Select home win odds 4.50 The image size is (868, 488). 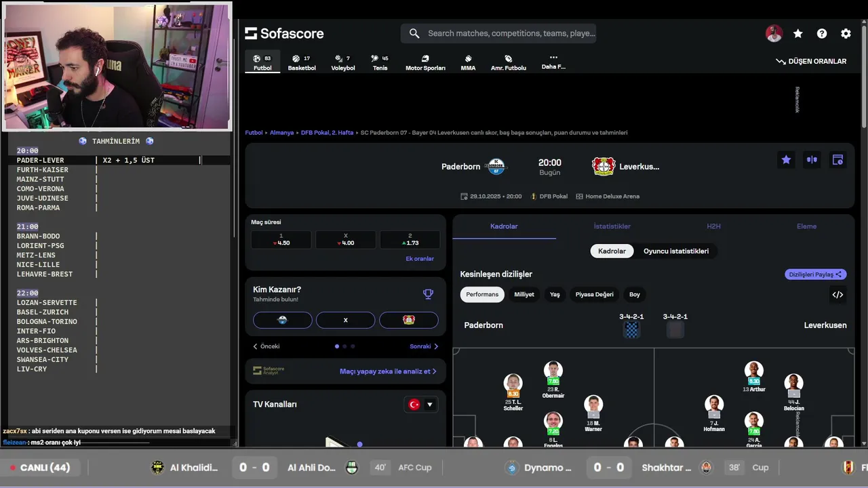(281, 239)
